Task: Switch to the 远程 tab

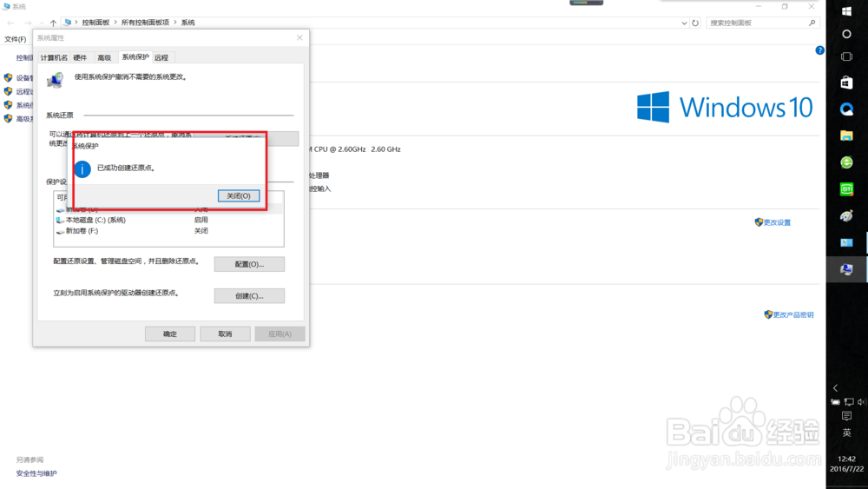Action: (161, 57)
